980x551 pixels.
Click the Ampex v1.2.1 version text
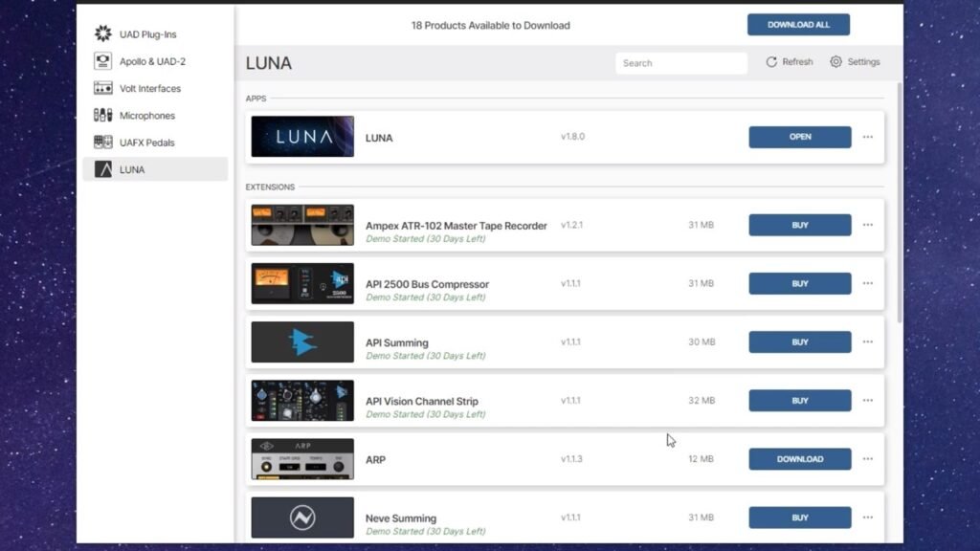click(x=571, y=225)
